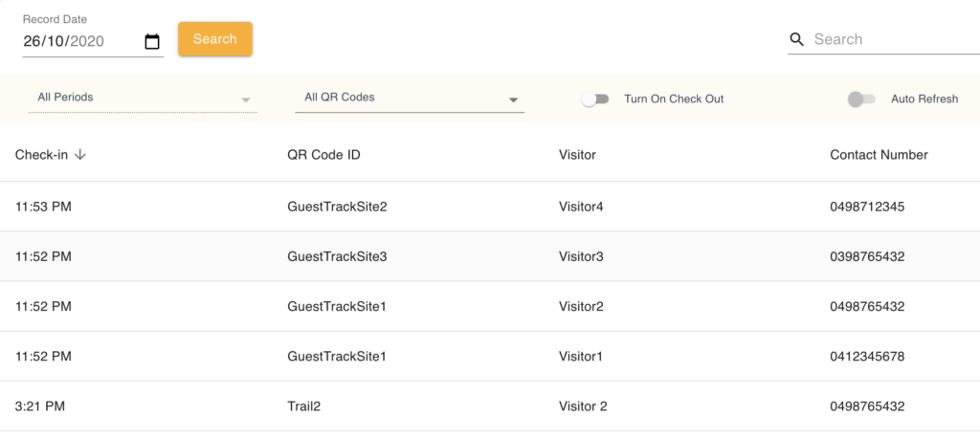Select the Visitor4 row
Image resolution: width=980 pixels, height=438 pixels.
[581, 207]
